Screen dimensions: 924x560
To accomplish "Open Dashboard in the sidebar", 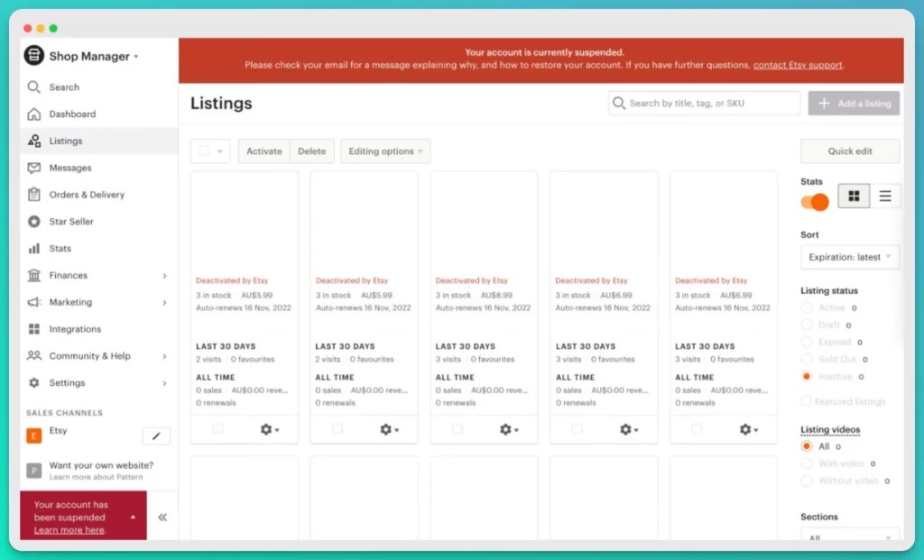I will tap(98, 114).
